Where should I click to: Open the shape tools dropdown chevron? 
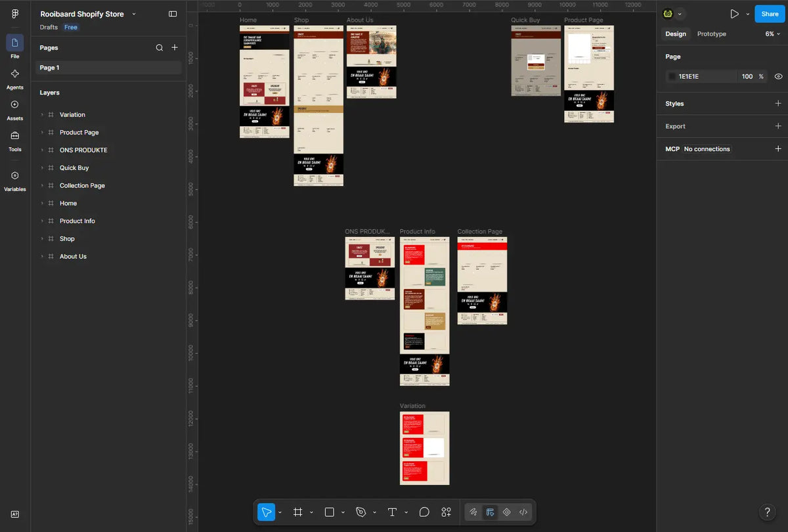tap(343, 512)
